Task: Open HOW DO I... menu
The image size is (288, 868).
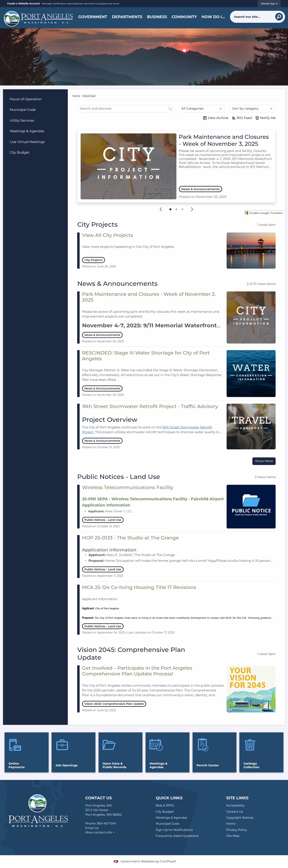Action: [213, 17]
